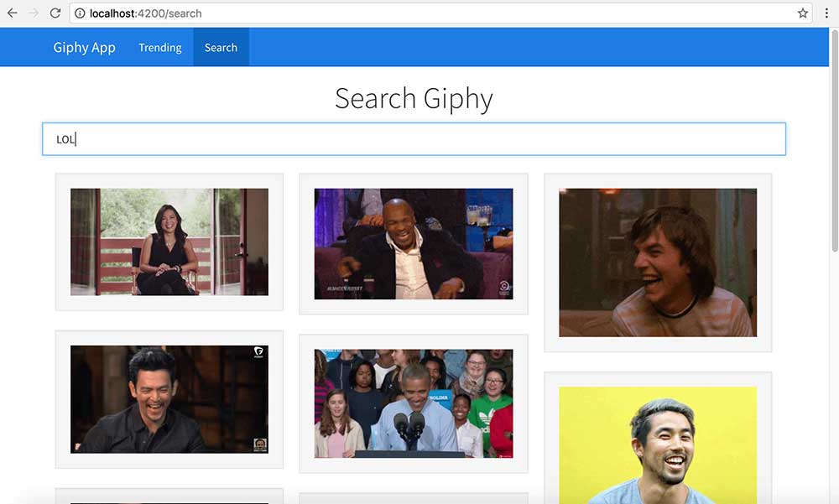Click the partially visible bottom-middle GIF card
This screenshot has width=839, height=504.
click(413, 498)
